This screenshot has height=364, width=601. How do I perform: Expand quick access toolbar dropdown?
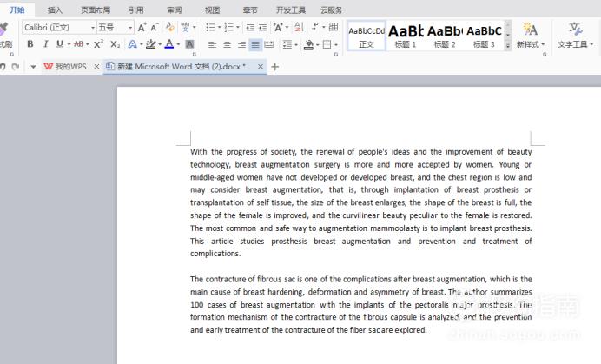(33, 67)
